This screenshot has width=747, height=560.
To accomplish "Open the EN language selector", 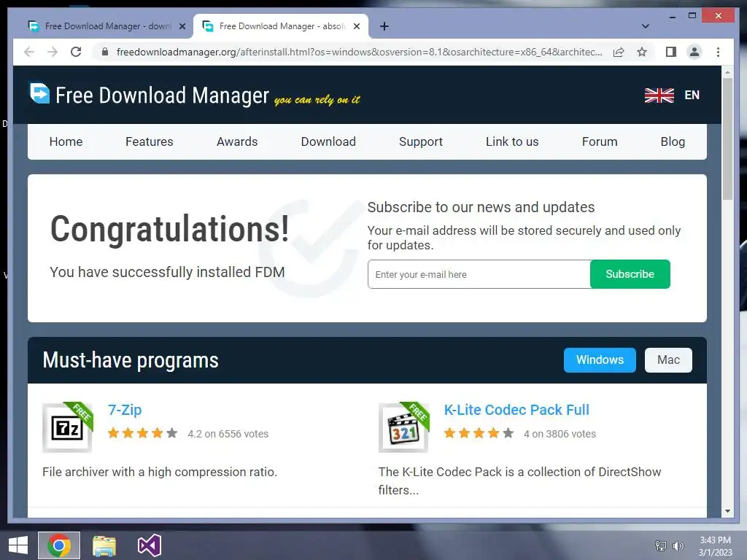I will tap(692, 96).
